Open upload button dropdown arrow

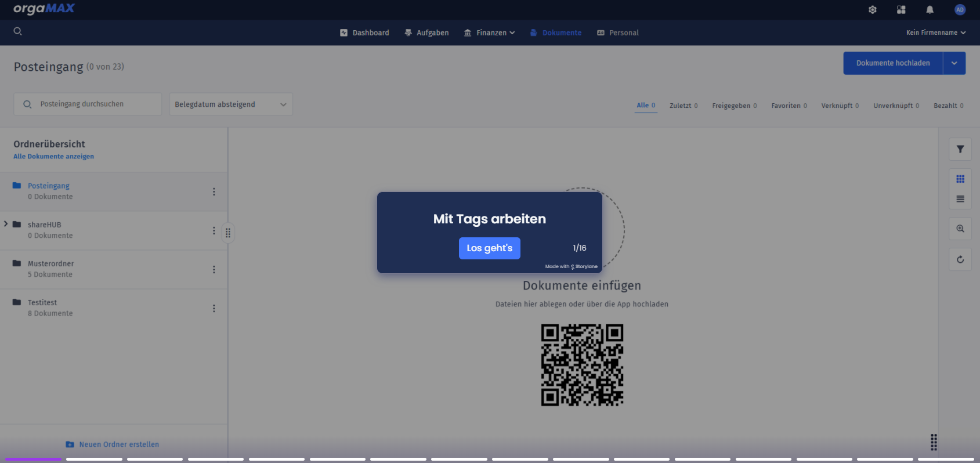click(954, 63)
